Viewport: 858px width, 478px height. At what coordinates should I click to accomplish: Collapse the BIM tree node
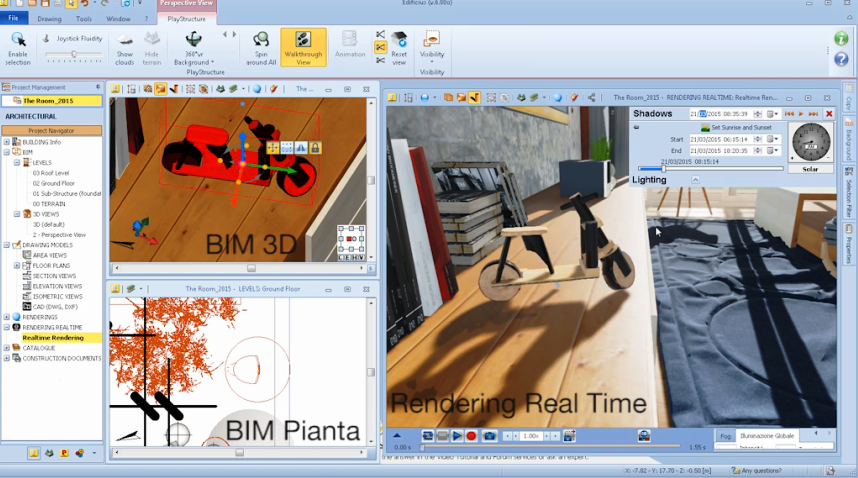pos(7,152)
